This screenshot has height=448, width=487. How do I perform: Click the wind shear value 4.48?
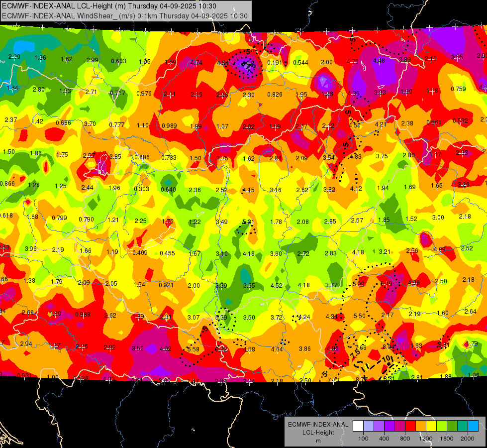click(x=379, y=61)
